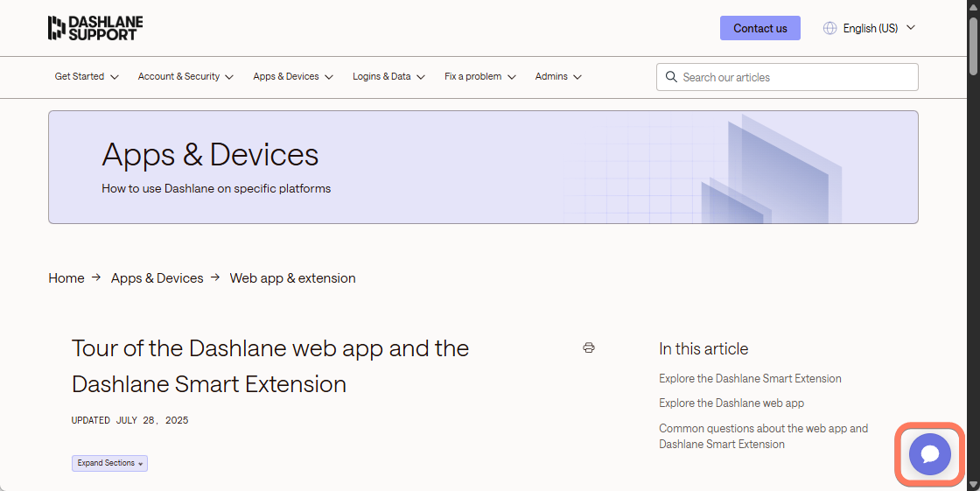Open Apps & Devices breadcrumb link
980x491 pixels.
tap(157, 278)
